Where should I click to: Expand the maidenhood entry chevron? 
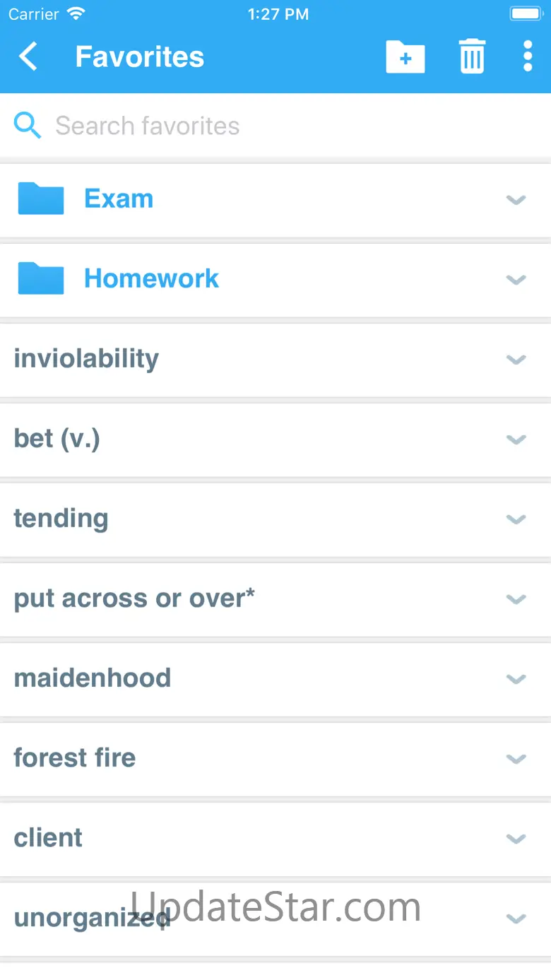pos(516,679)
